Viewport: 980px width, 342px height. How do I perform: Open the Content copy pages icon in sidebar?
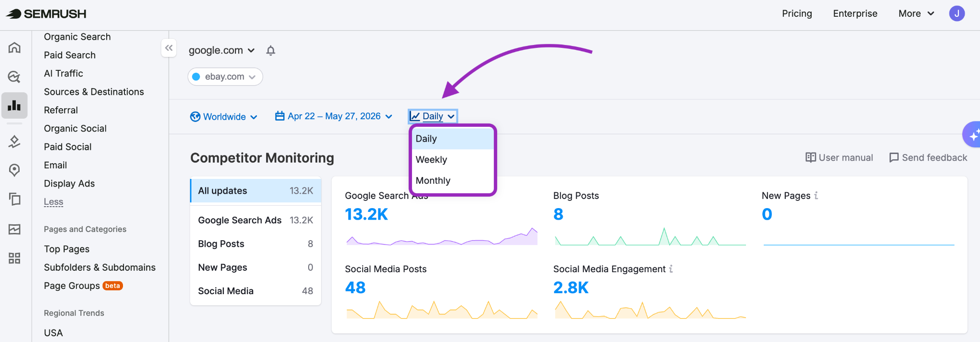[14, 199]
